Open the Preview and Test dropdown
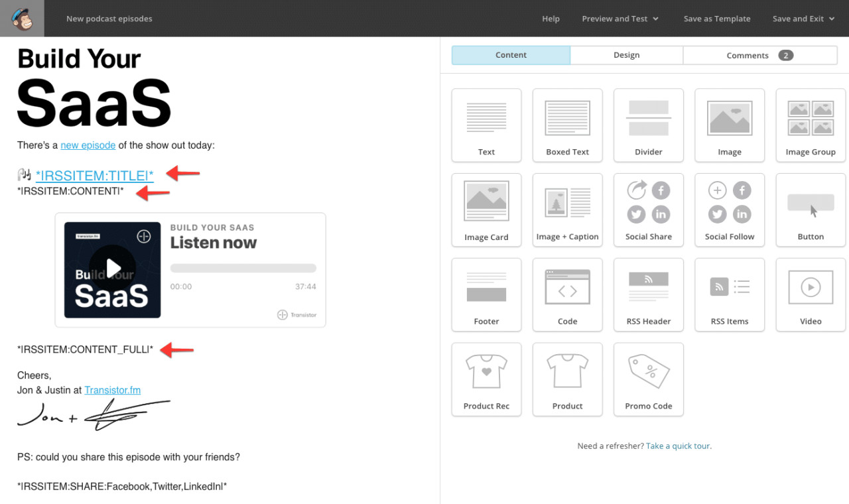This screenshot has height=504, width=849. click(x=620, y=19)
